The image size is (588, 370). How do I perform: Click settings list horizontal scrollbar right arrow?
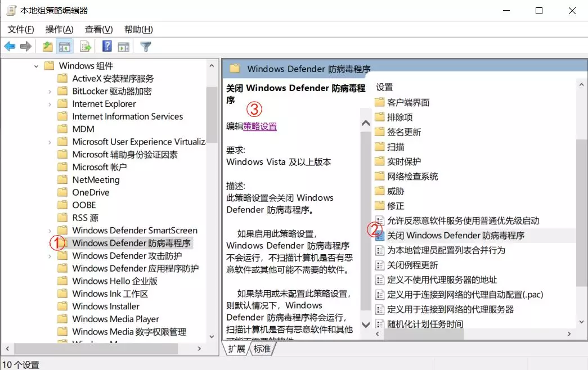pos(569,333)
